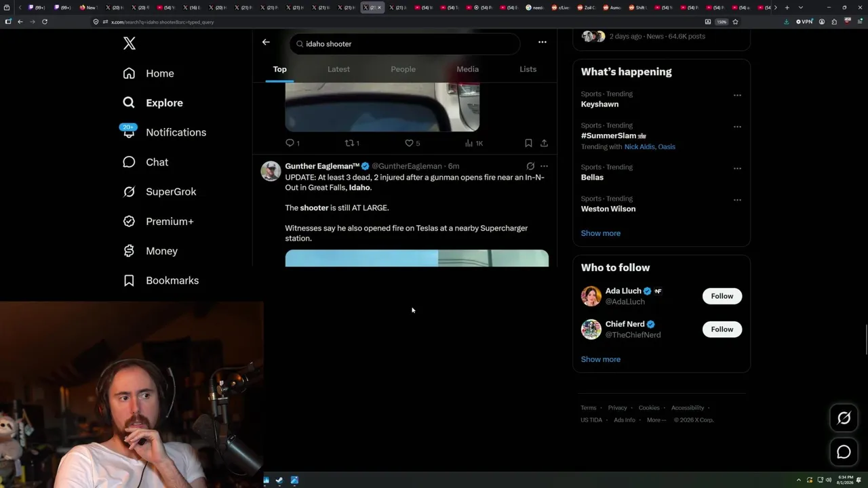Open more options for Keyshawn trend
Screen dimensions: 868x488
pos(737,96)
